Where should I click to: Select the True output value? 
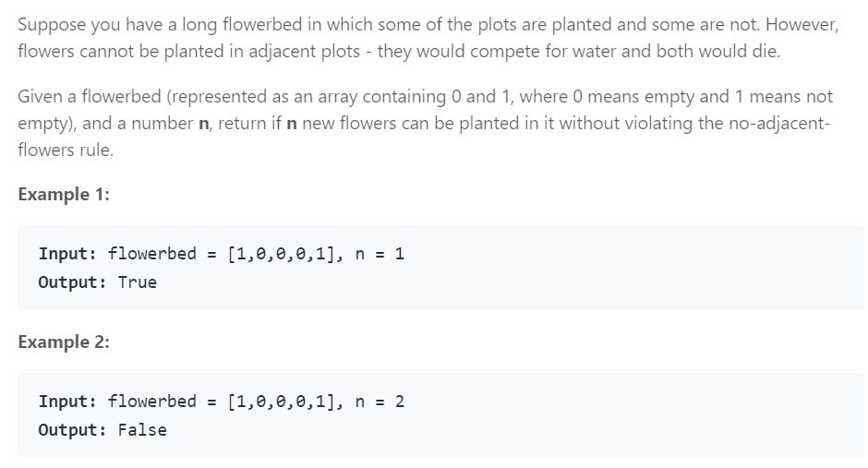coord(138,282)
